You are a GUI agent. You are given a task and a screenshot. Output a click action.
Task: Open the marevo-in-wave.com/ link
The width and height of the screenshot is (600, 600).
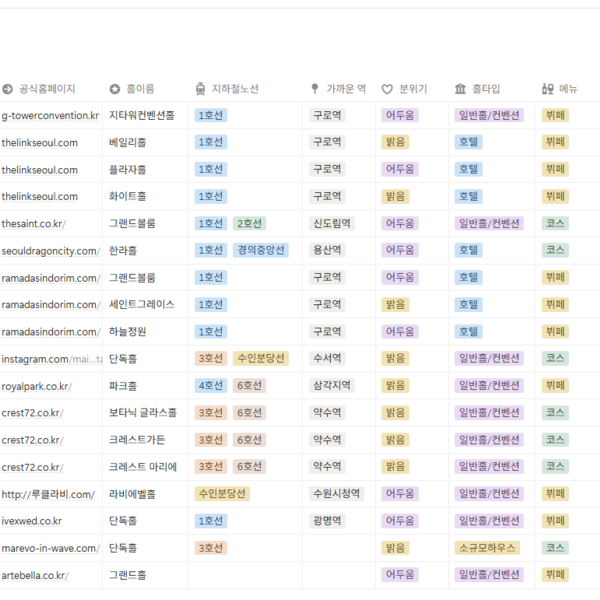[51, 548]
